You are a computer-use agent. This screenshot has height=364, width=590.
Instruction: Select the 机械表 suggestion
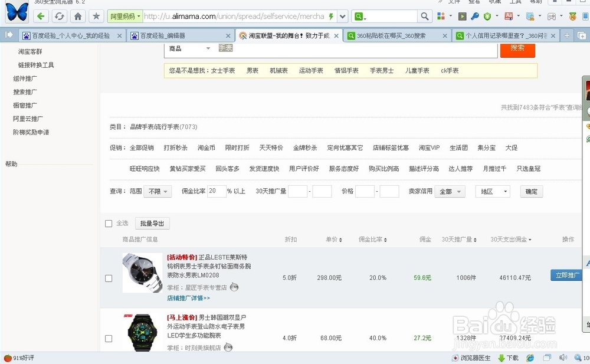(x=279, y=70)
